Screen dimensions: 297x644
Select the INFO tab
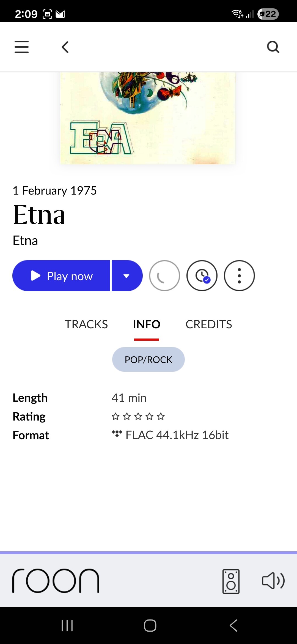pyautogui.click(x=147, y=324)
